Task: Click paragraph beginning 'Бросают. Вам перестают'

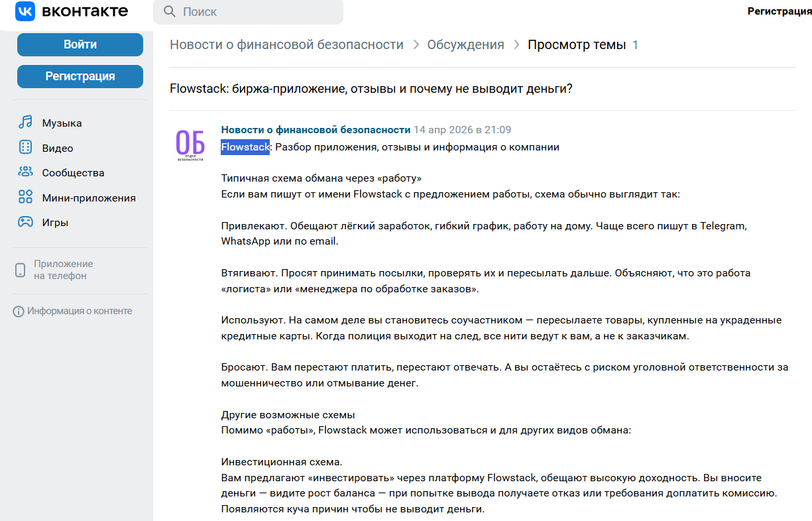Action: click(504, 375)
